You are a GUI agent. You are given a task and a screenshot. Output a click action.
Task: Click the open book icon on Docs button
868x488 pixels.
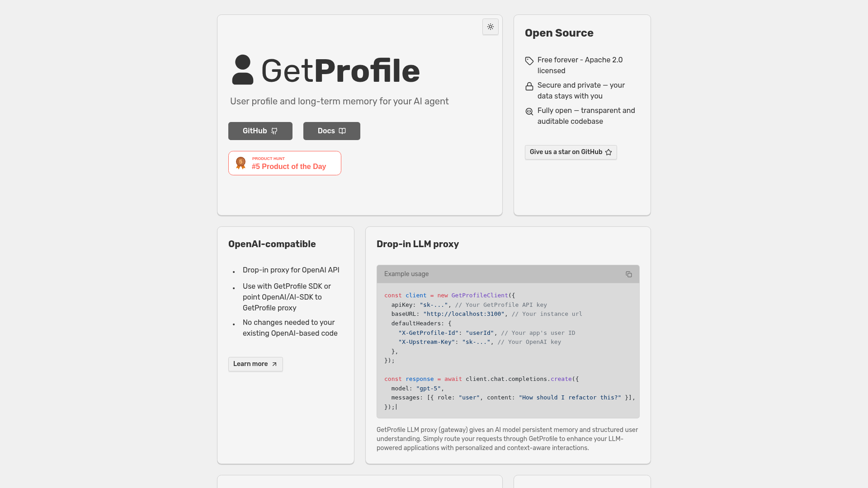click(342, 131)
